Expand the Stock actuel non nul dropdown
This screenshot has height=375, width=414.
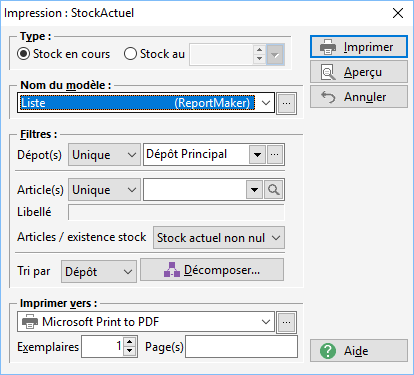coord(219,238)
